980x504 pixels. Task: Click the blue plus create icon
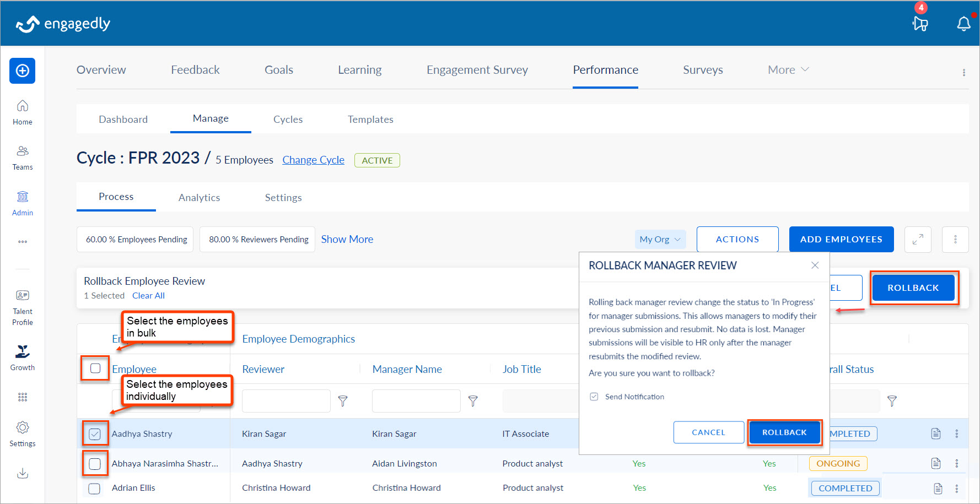click(x=22, y=71)
